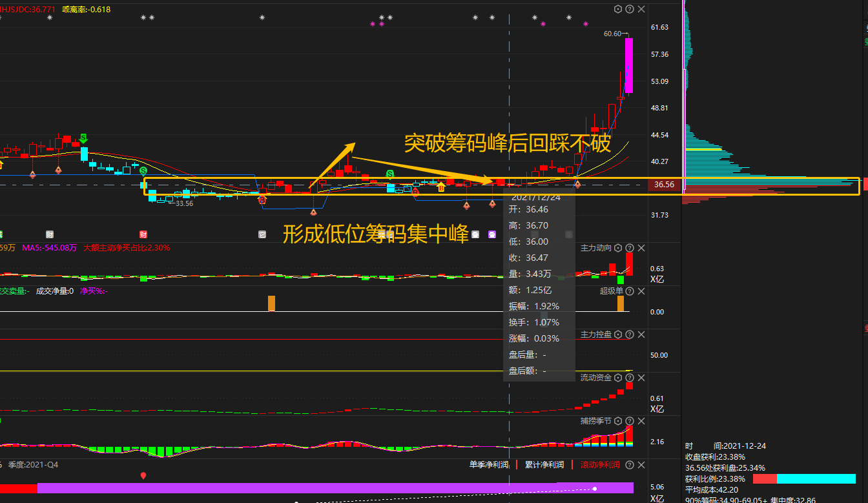Image resolution: width=868 pixels, height=503 pixels.
Task: Click the MA5:-545.08万 value
Action: click(49, 248)
